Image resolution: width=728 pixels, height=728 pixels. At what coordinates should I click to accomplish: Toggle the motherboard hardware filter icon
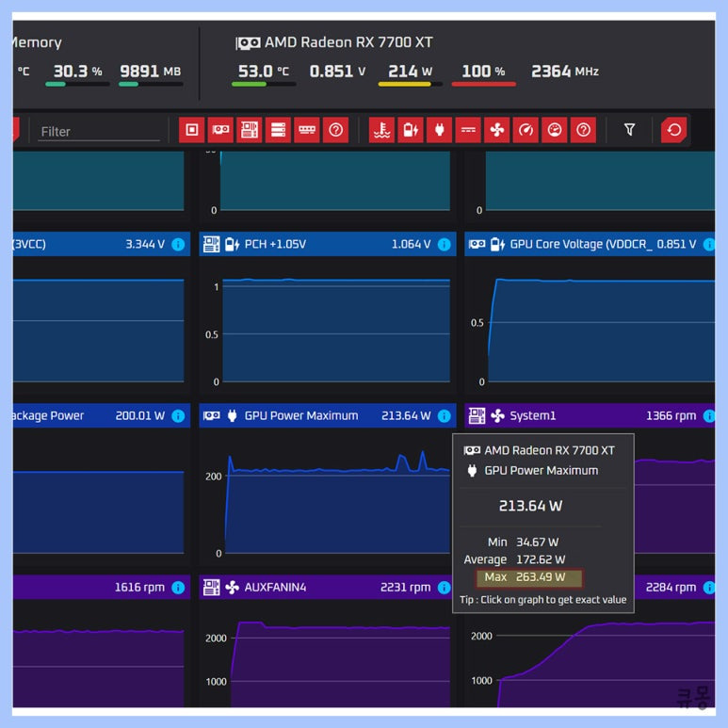[x=250, y=130]
